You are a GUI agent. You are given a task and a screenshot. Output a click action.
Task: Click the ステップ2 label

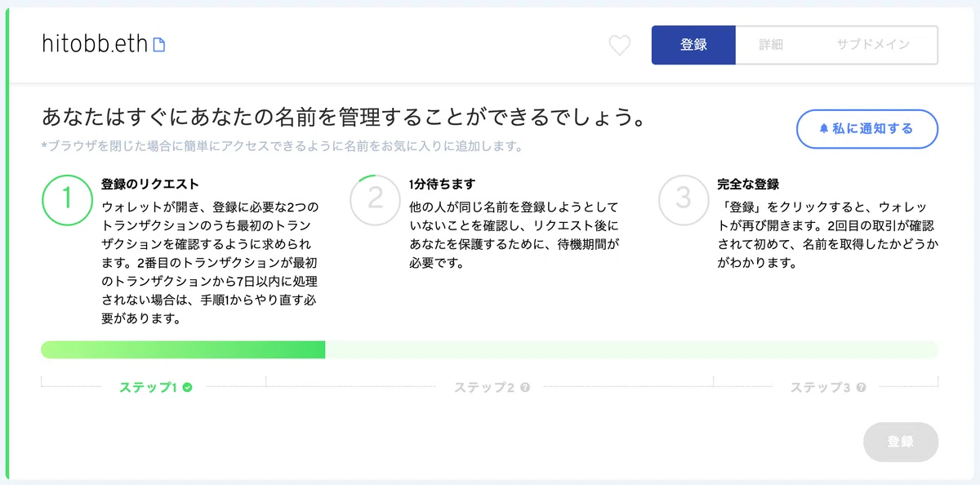[x=484, y=387]
